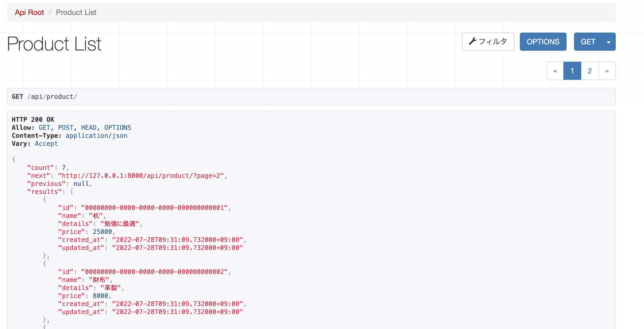The height and width of the screenshot is (329, 644).
Task: Send request with the GET button
Action: point(588,42)
